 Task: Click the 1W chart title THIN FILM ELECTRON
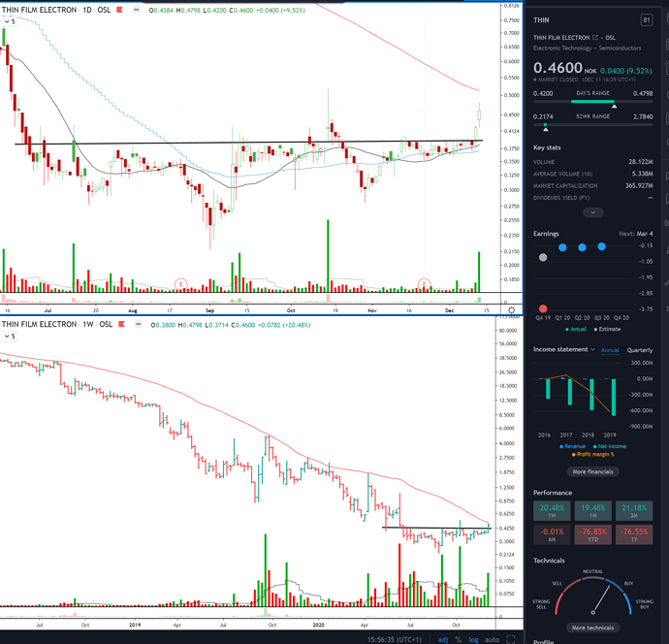40,324
